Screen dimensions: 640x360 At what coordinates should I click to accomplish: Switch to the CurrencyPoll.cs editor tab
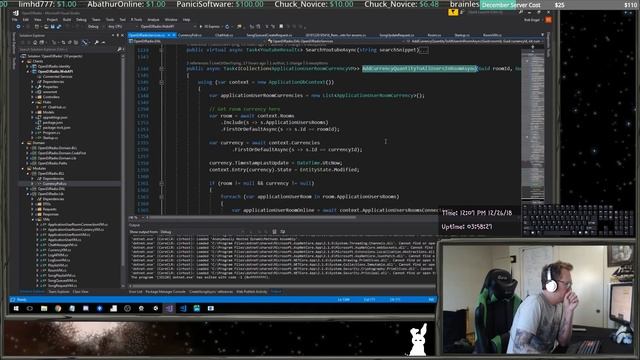(x=190, y=36)
